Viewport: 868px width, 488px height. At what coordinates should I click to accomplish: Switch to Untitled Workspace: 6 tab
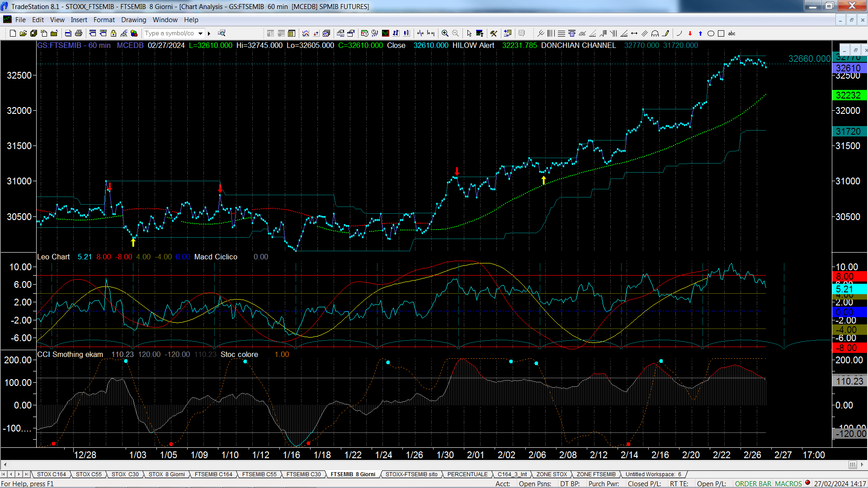coord(653,474)
